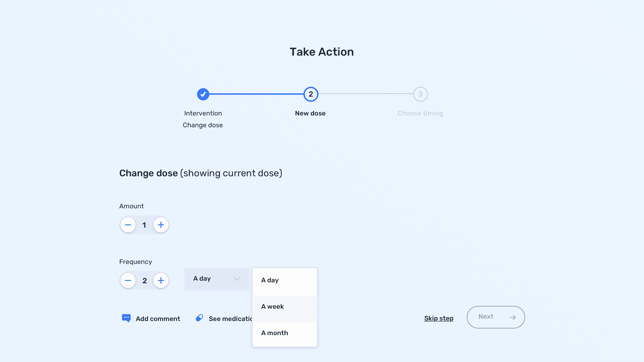Choose the 'A month' option
This screenshot has width=644, height=362.
click(284, 333)
